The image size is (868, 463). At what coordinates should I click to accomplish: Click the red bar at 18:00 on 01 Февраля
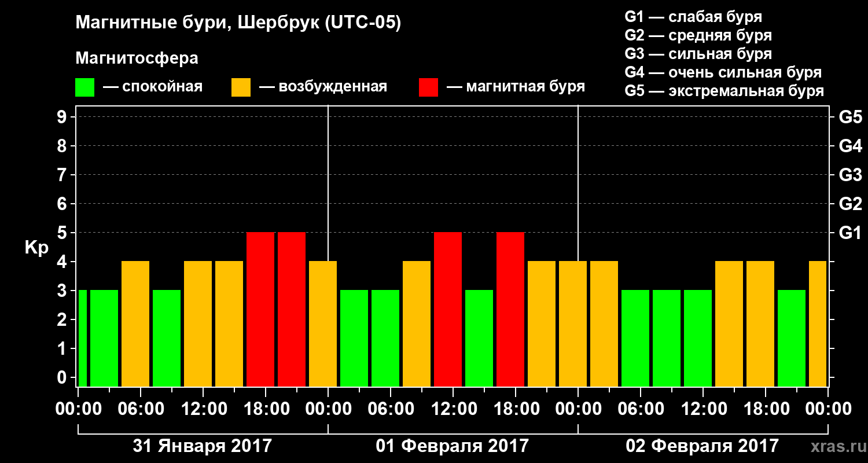(510, 309)
